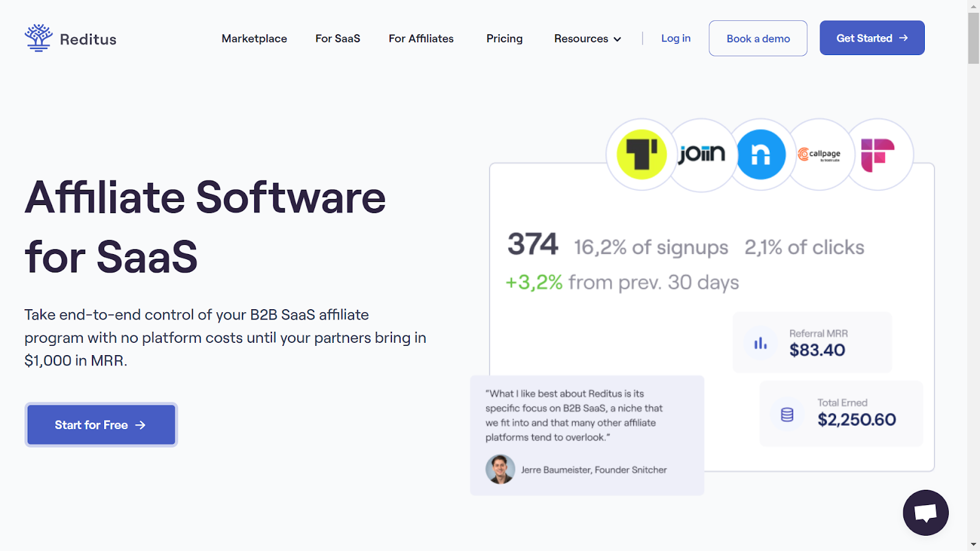Screen dimensions: 980x551
Task: Click the pink F company logo
Action: (x=878, y=155)
